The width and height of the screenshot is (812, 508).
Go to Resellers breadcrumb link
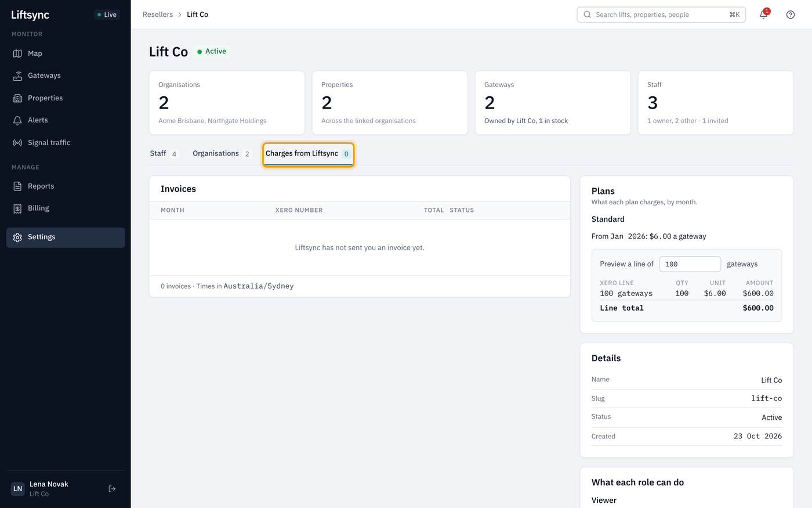pyautogui.click(x=158, y=15)
